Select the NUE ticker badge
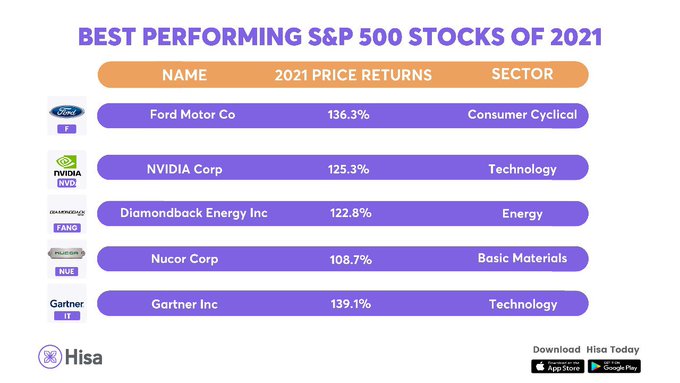Image resolution: width=680 pixels, height=383 pixels. (x=66, y=272)
